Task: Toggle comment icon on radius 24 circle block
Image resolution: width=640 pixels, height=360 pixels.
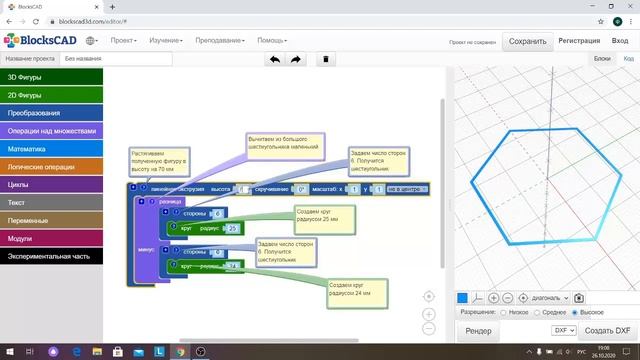Action: pyautogui.click(x=173, y=264)
